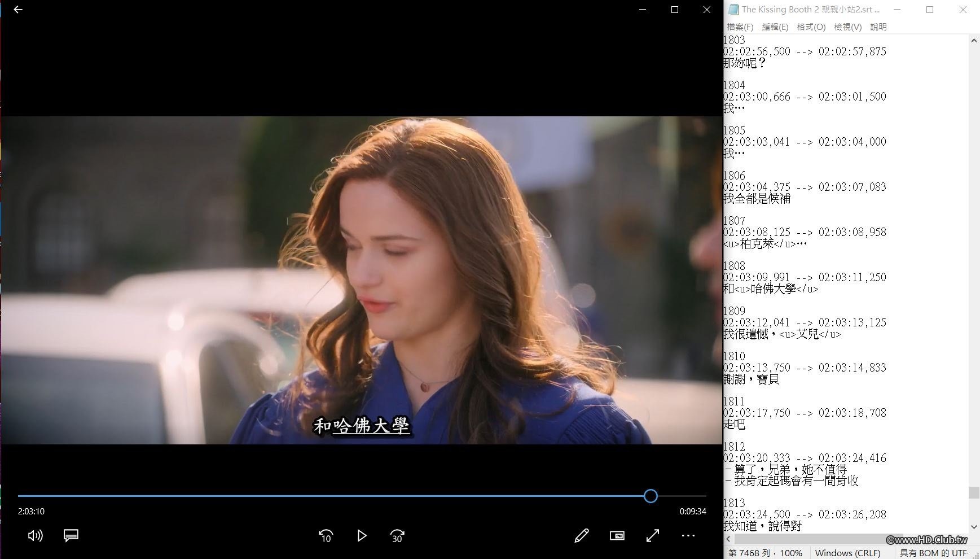The height and width of the screenshot is (559, 980).
Task: Click Notepad vertical scrollbar down arrow
Action: pos(974,527)
